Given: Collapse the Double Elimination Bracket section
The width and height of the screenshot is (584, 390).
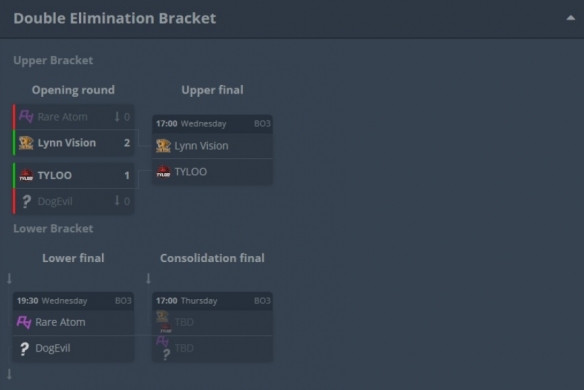Looking at the screenshot, I should tap(570, 18).
